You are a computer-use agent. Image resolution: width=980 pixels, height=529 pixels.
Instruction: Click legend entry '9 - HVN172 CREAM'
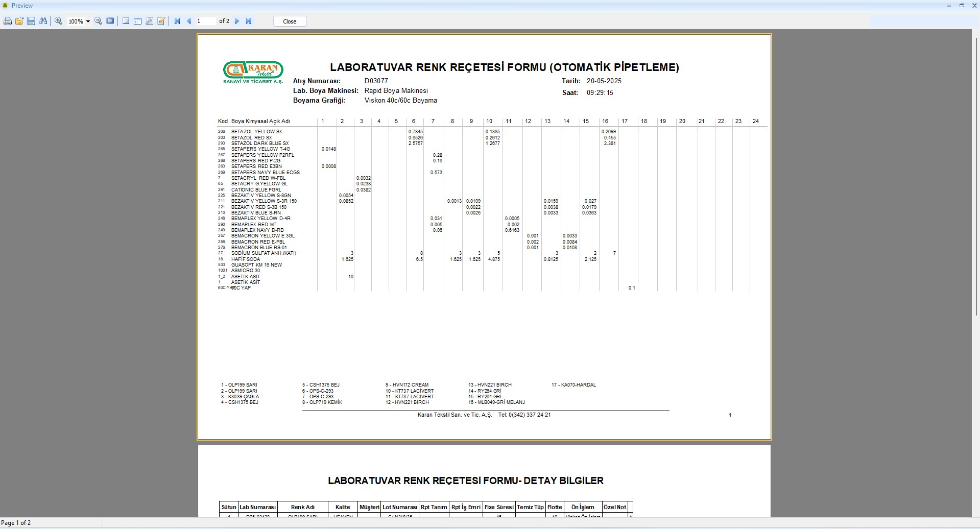407,385
